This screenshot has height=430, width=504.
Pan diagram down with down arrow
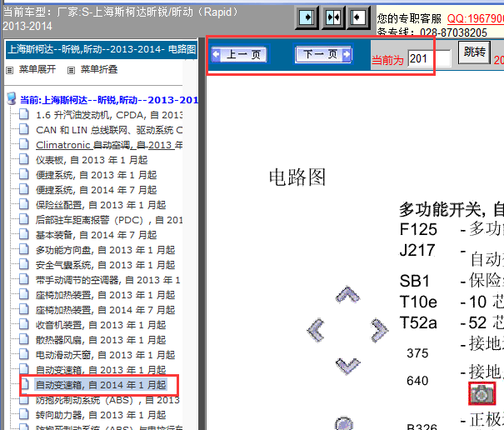347,366
